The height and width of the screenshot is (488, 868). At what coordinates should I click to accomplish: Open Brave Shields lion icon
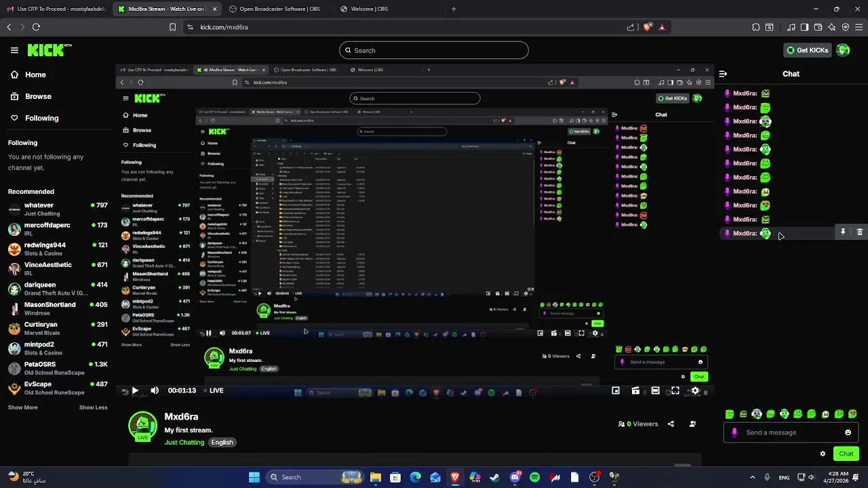click(x=647, y=27)
